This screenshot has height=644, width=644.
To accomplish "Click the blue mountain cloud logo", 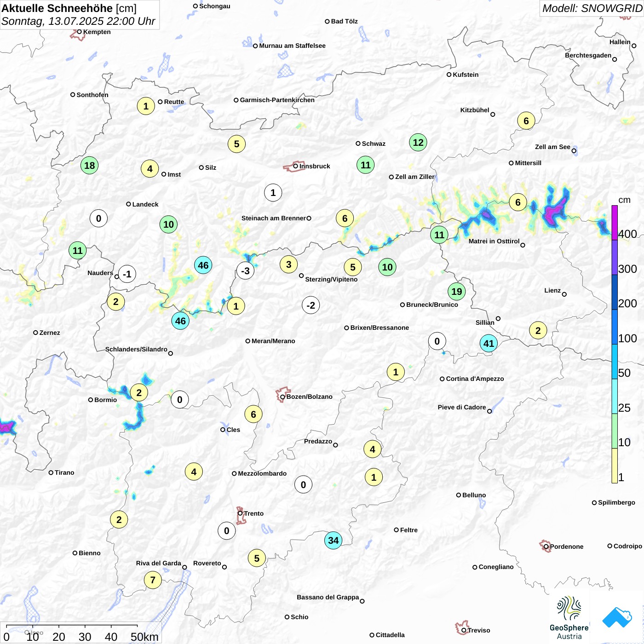I will pyautogui.click(x=617, y=617).
